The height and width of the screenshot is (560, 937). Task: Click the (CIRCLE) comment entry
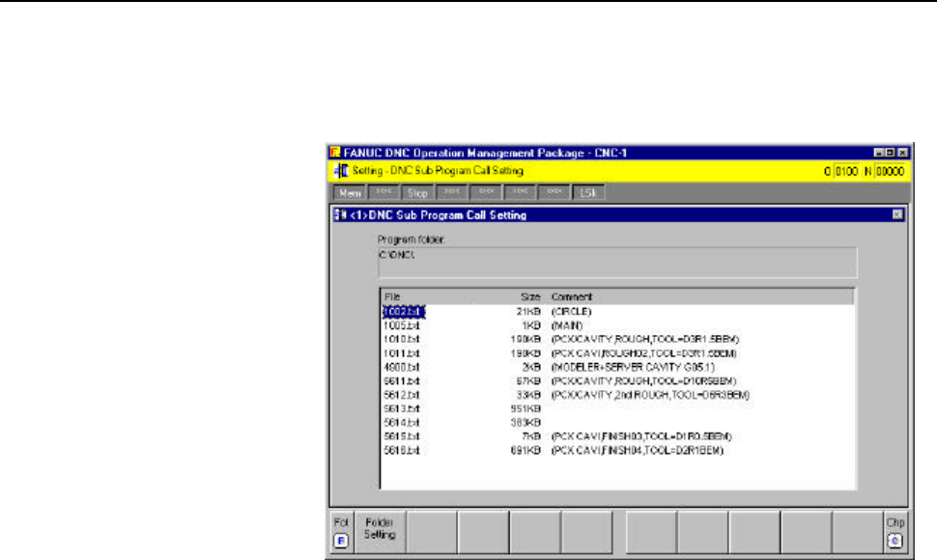571,312
